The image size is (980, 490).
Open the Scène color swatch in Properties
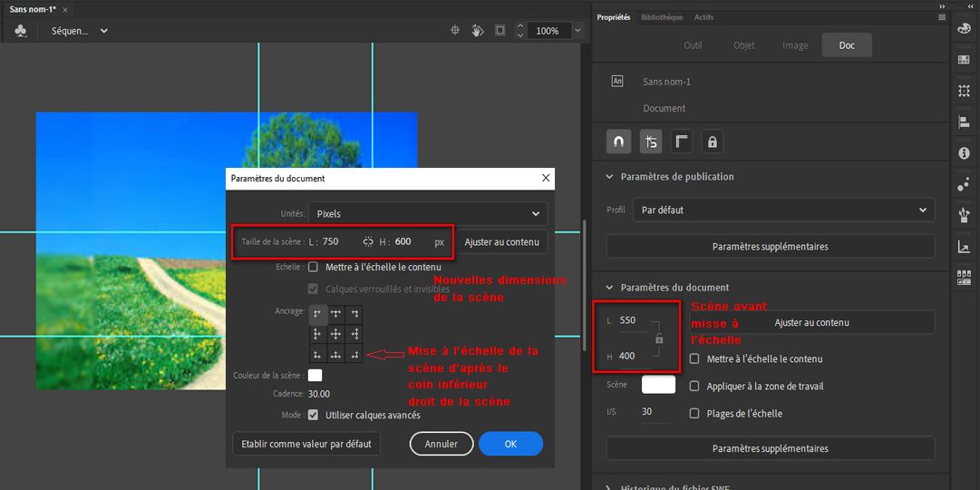point(659,385)
